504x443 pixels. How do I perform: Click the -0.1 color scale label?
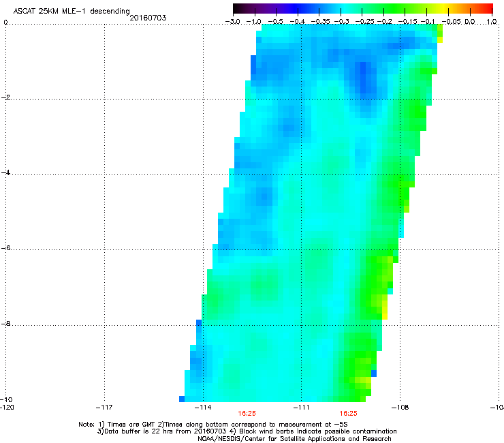coord(428,22)
